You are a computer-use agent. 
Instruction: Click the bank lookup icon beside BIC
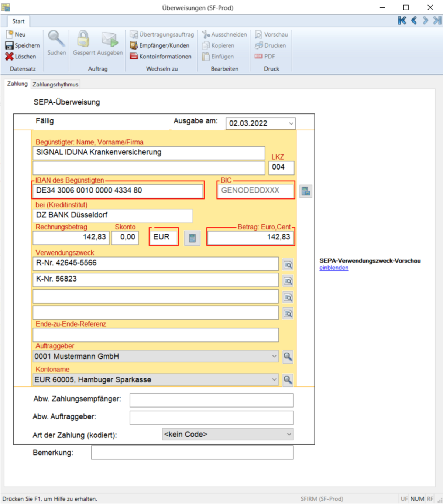point(306,191)
